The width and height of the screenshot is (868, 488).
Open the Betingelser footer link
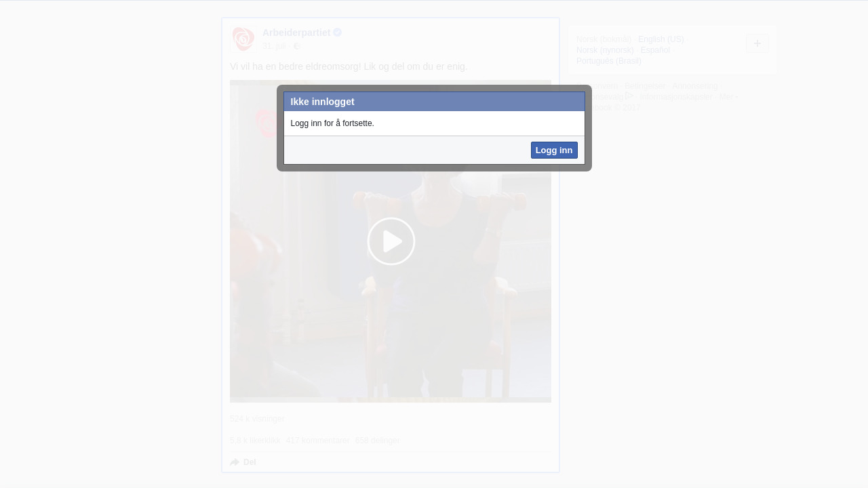pos(645,86)
